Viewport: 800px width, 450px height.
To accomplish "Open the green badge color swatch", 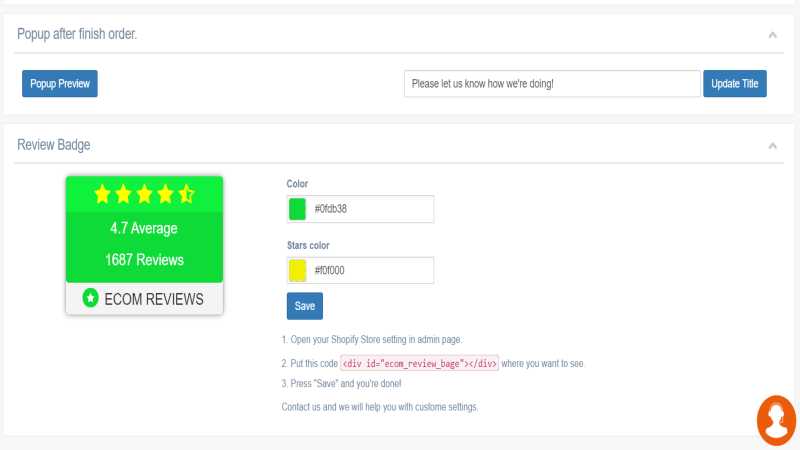I will point(297,209).
